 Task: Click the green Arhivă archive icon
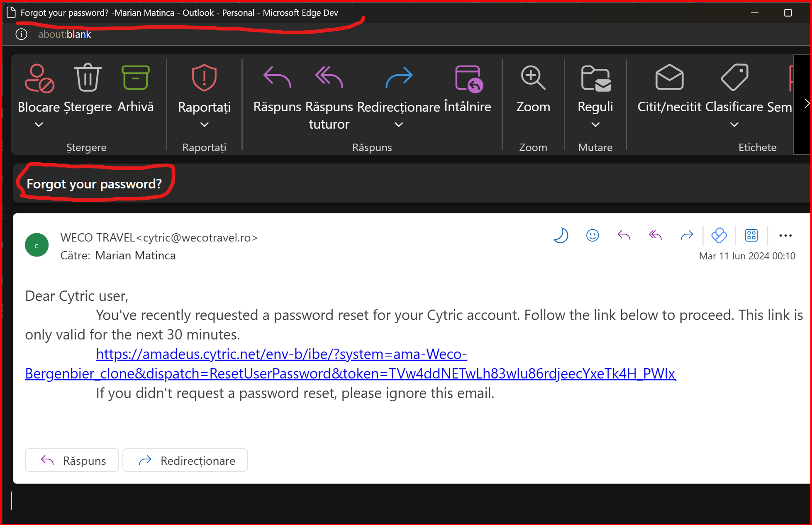135,78
